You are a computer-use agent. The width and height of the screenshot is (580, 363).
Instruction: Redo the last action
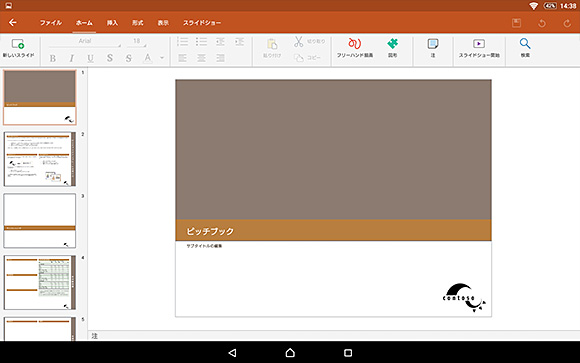pos(567,23)
